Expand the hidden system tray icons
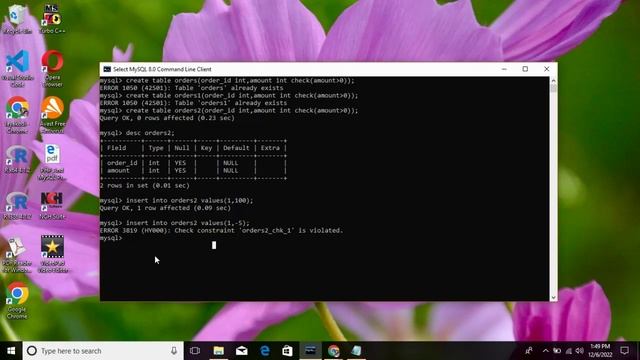 coord(546,351)
